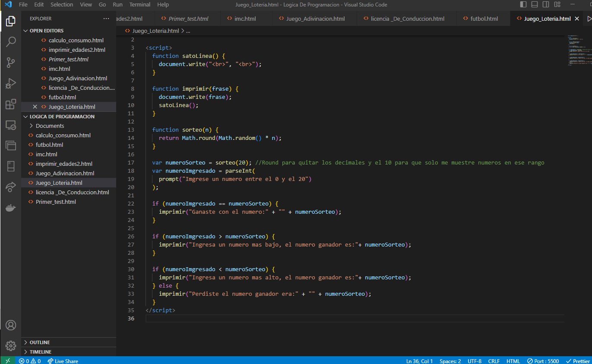The height and width of the screenshot is (364, 592).
Task: Switch to the imc.html tab
Action: click(245, 19)
